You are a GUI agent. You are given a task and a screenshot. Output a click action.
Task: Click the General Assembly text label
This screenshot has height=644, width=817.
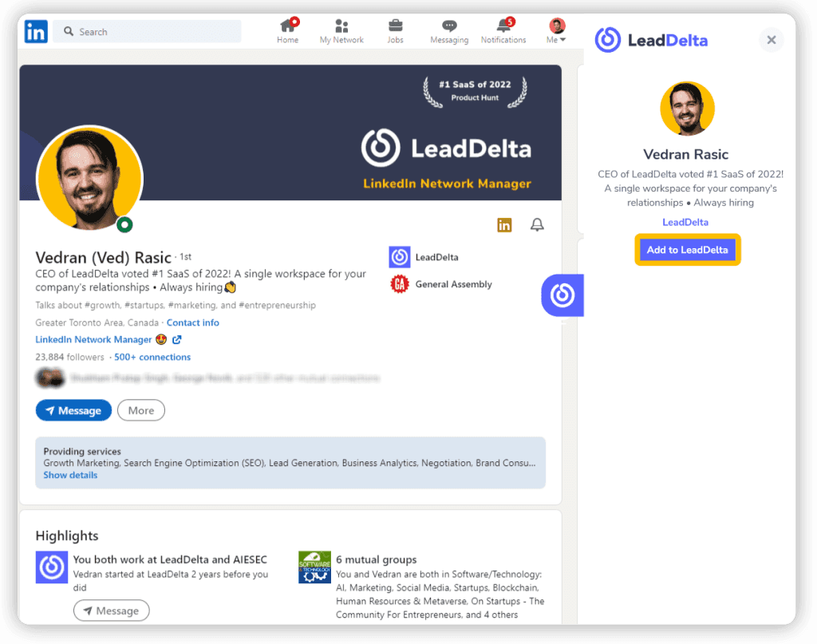click(453, 284)
